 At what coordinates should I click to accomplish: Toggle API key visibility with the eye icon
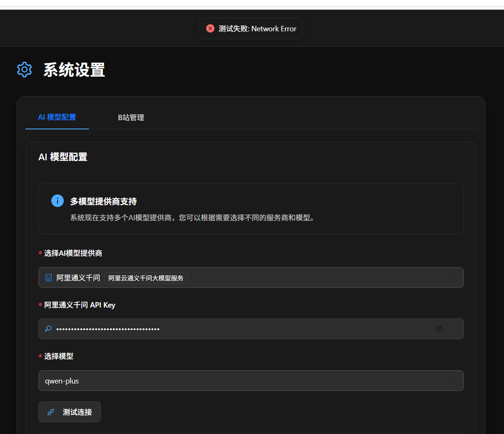[439, 329]
